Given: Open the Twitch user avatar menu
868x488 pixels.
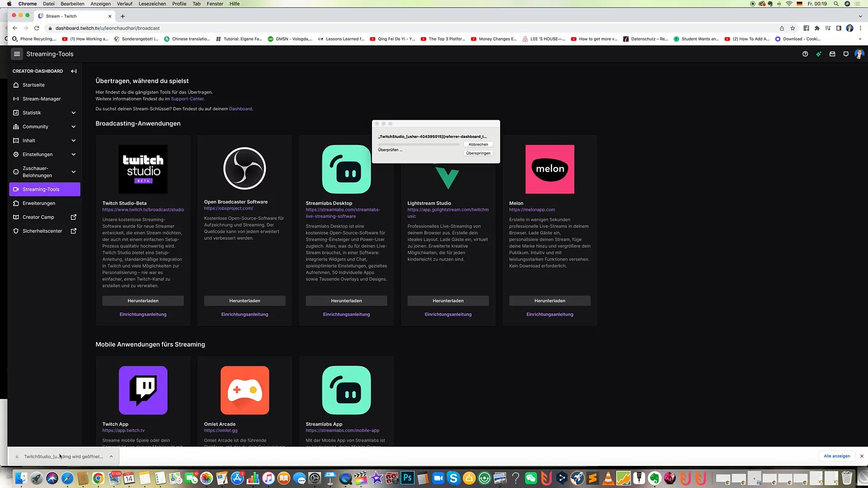Looking at the screenshot, I should point(859,54).
